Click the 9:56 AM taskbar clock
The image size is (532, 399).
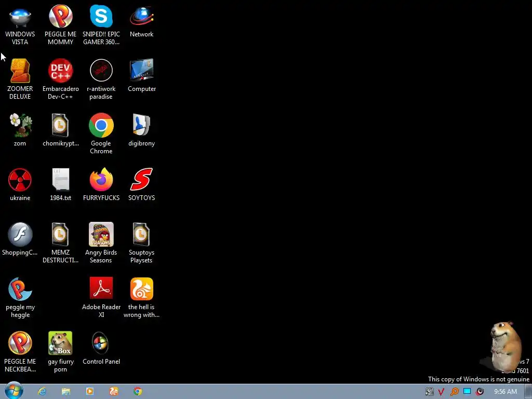(505, 392)
